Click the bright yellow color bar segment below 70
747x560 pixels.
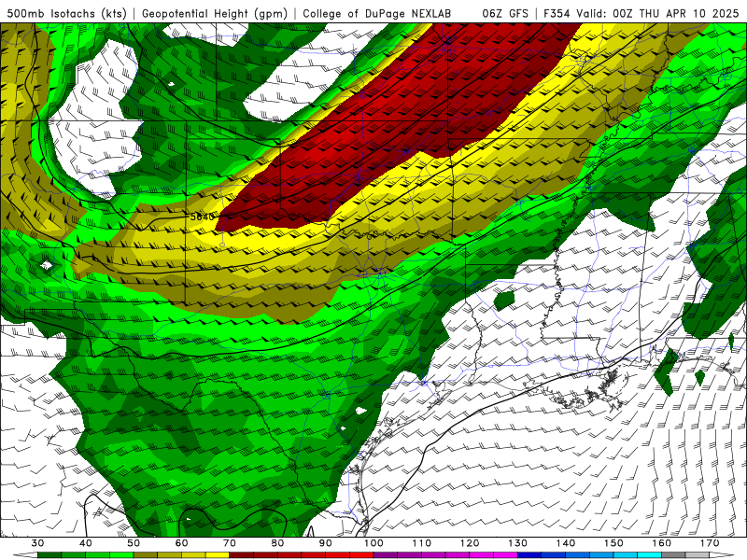(x=218, y=555)
